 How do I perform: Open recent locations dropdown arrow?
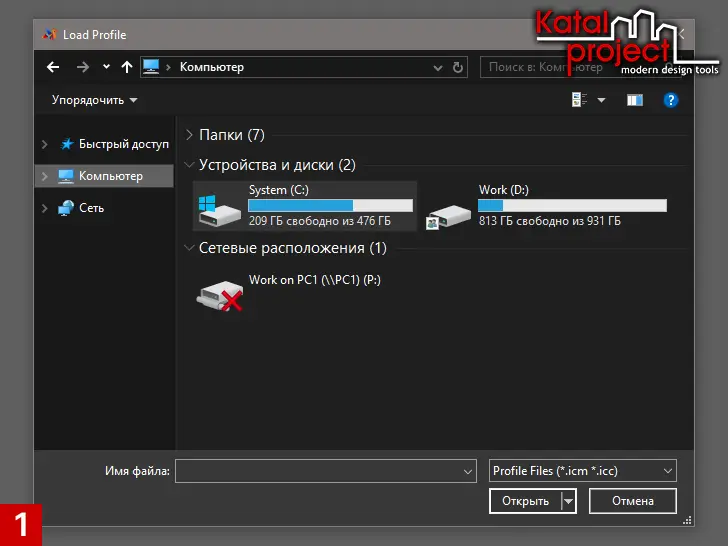tap(106, 67)
